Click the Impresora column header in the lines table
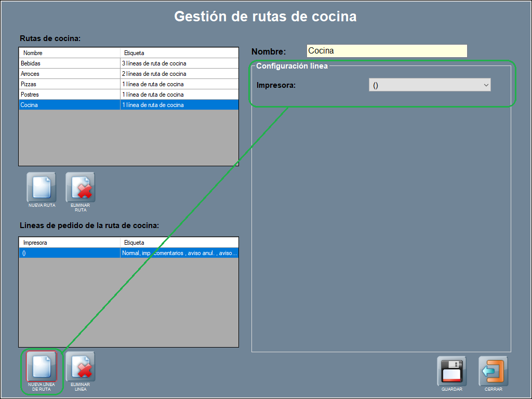Viewport: 532px width, 399px height. pyautogui.click(x=69, y=243)
